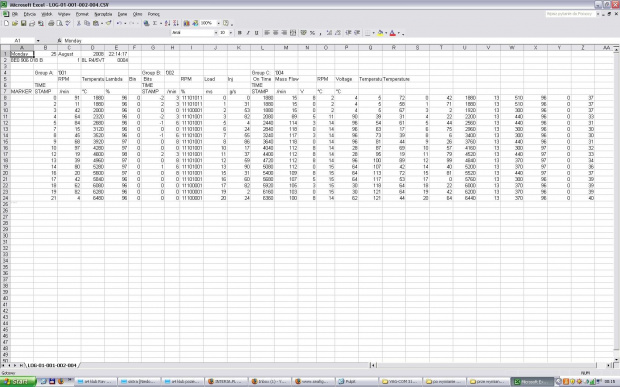Image resolution: width=620 pixels, height=387 pixels.
Task: Expand the paste options arrow
Action: pos(102,23)
